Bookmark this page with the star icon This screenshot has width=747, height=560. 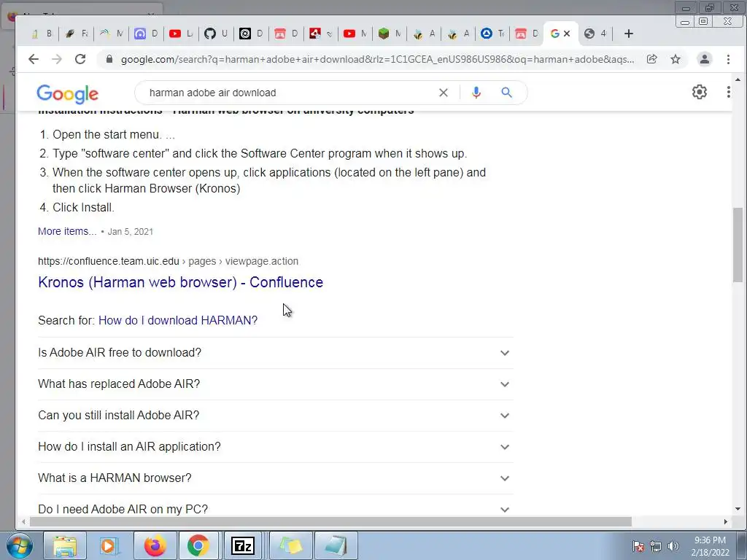click(x=676, y=59)
